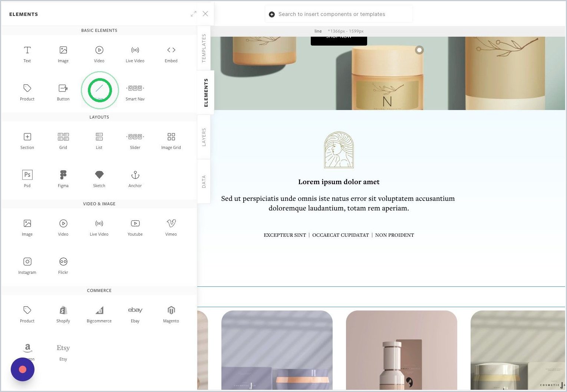Pick the Video element under Basic Elements
Viewport: 567px width, 392px height.
pyautogui.click(x=99, y=54)
